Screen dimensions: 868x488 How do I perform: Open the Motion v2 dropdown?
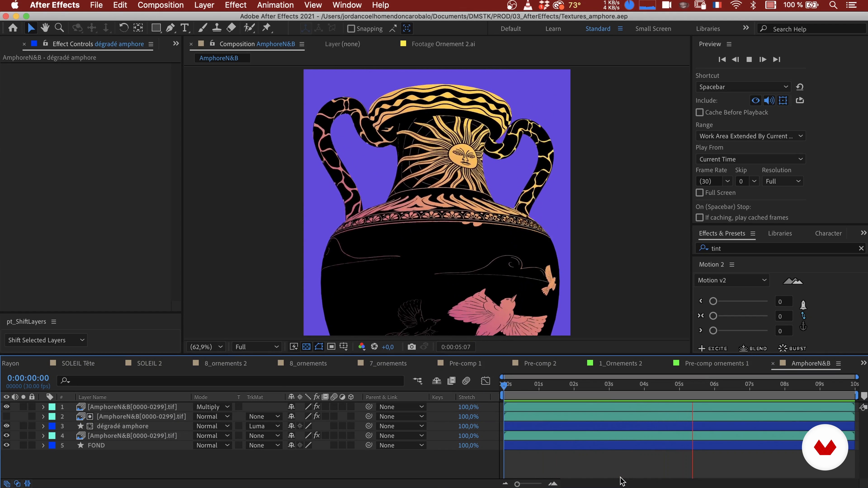pos(732,280)
